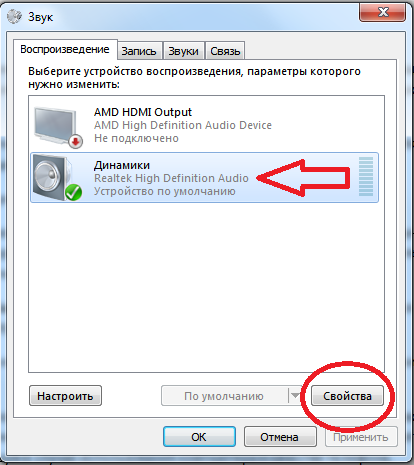Click the По умолчанию button

pyautogui.click(x=224, y=396)
